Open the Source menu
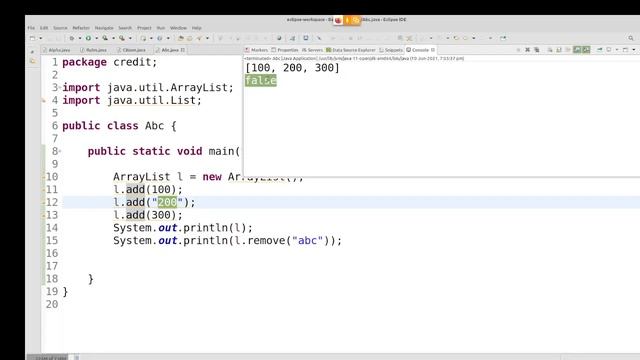 point(60,28)
